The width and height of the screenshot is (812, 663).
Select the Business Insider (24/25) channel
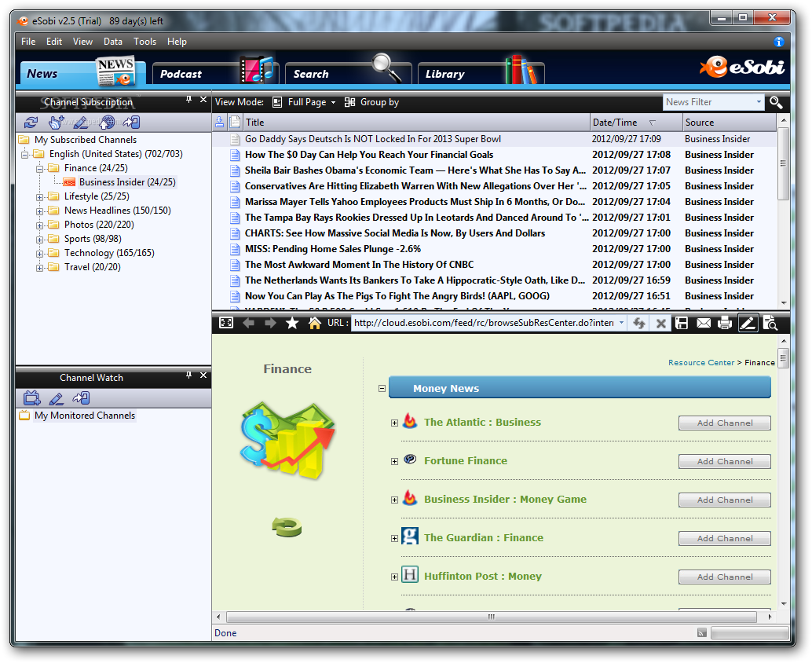(127, 182)
